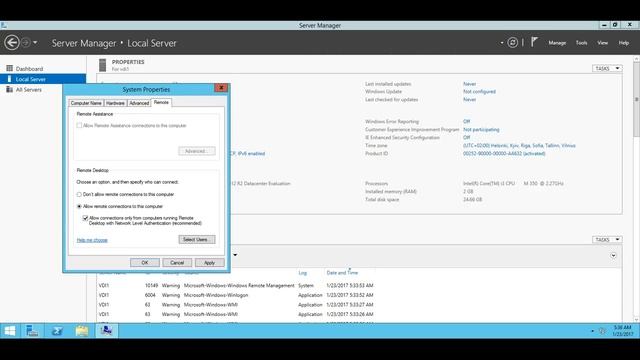Switch to Computer Name tab
Screen dimensions: 640x360
point(86,103)
